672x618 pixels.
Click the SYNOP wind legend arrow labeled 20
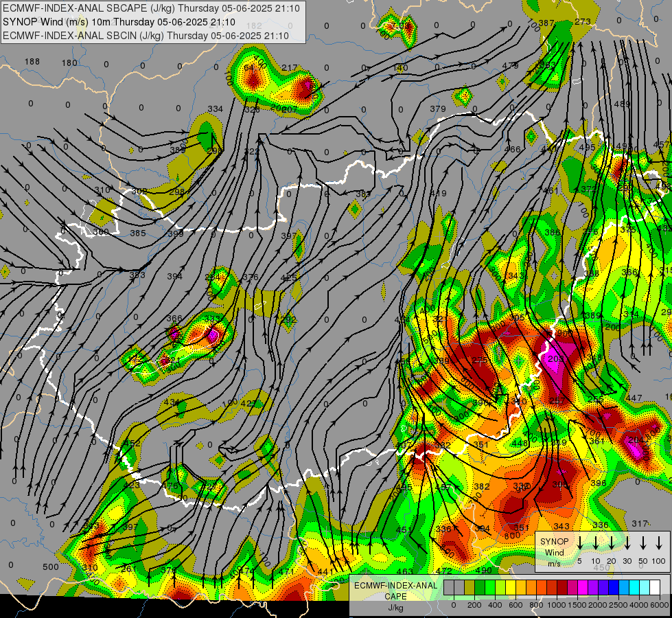611,542
